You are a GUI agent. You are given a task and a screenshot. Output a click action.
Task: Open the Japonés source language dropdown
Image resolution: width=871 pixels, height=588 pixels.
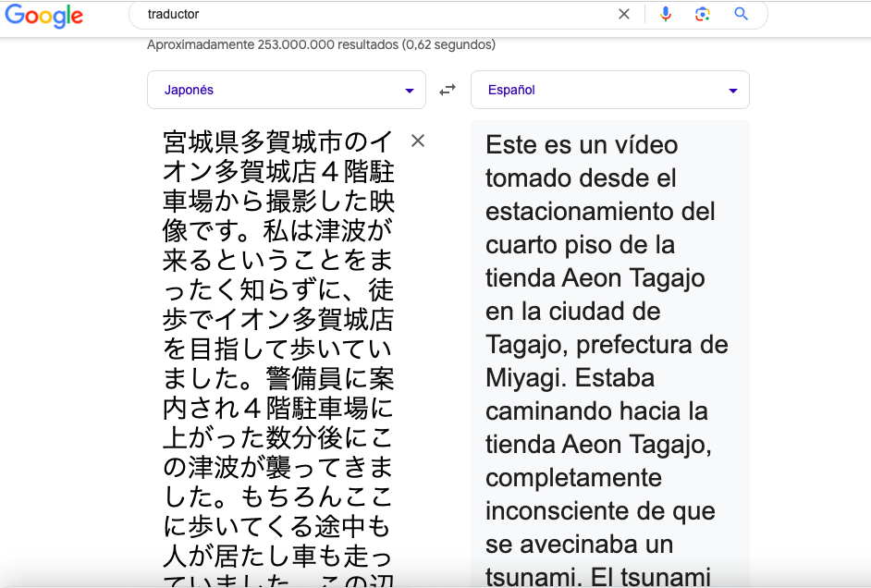click(x=287, y=90)
